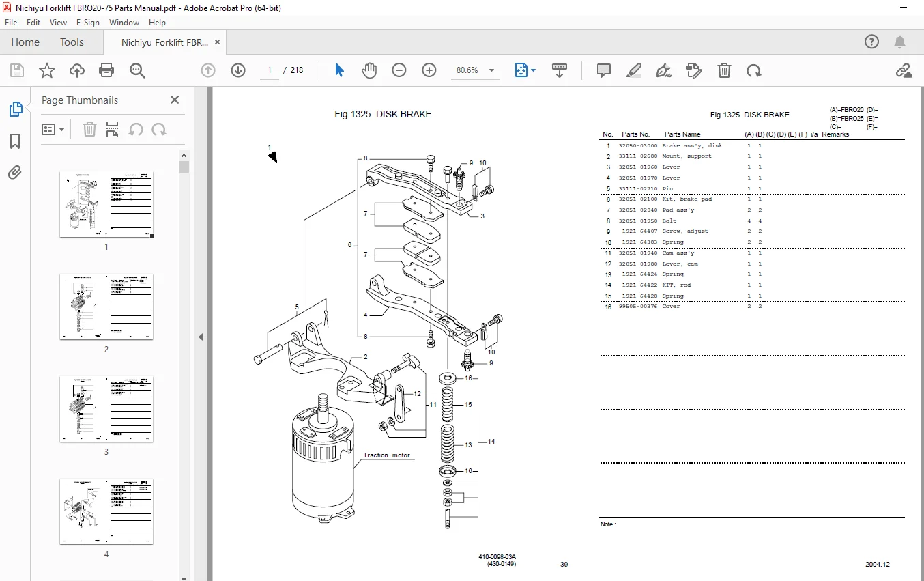The width and height of the screenshot is (924, 581).
Task: Show the Page Thumbnails panel icon
Action: pyautogui.click(x=15, y=109)
